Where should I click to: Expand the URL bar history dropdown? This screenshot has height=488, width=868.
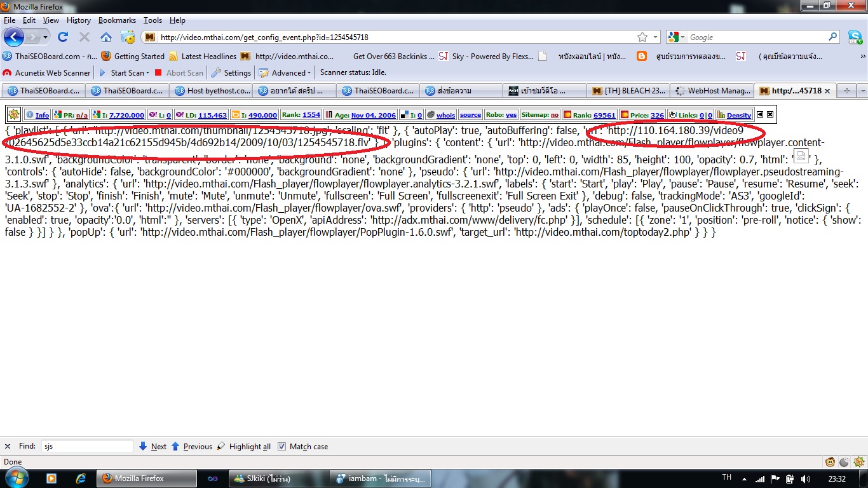click(x=655, y=37)
